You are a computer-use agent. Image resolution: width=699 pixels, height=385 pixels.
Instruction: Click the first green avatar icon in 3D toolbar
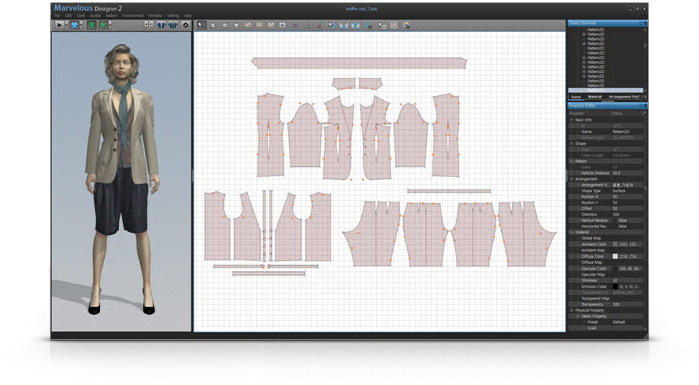[92, 25]
